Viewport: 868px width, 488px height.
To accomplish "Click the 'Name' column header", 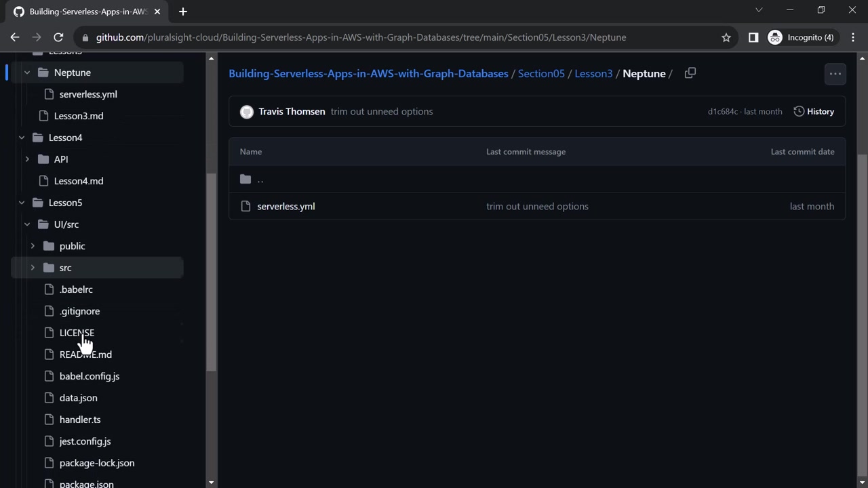I will tap(251, 152).
